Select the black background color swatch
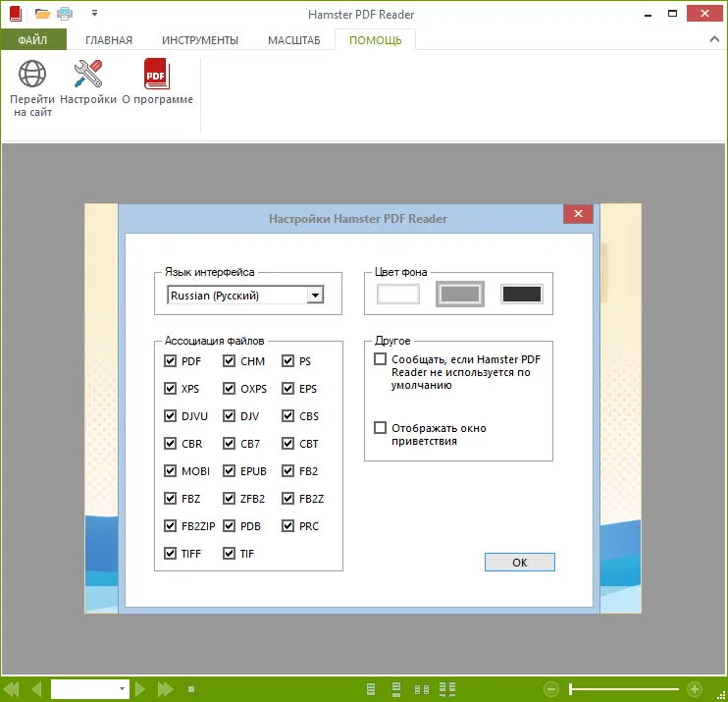728x702 pixels. pyautogui.click(x=522, y=295)
